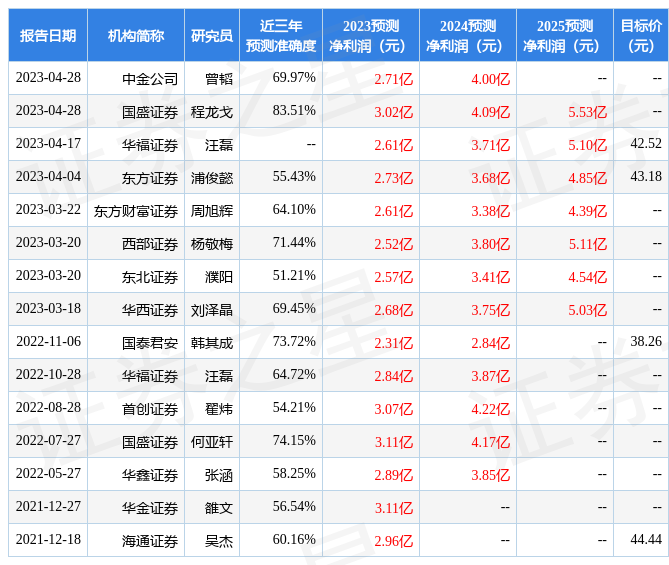
Task: Click the 2.89亿 forecast value
Action: pos(394,475)
